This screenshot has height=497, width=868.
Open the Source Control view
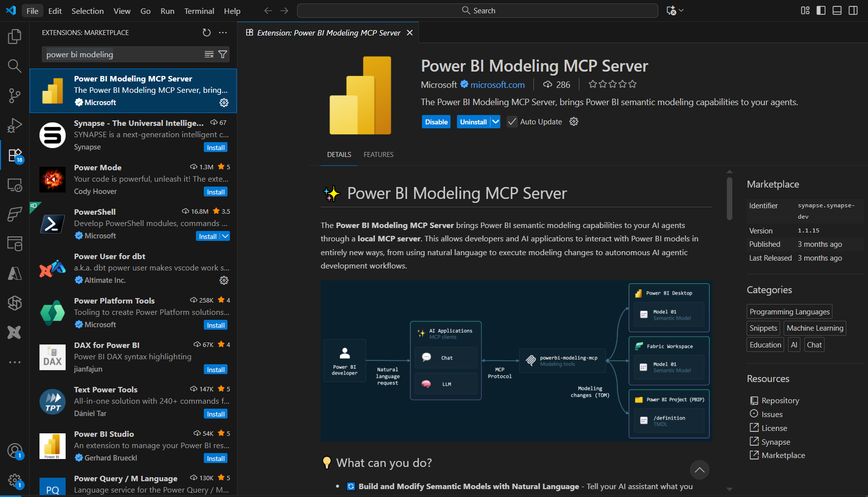pos(15,95)
